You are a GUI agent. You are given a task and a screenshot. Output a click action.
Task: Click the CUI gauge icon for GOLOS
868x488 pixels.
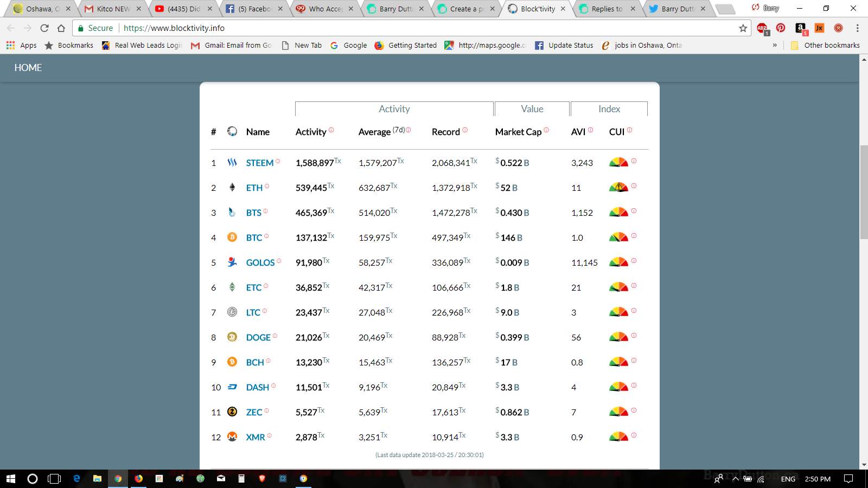618,262
